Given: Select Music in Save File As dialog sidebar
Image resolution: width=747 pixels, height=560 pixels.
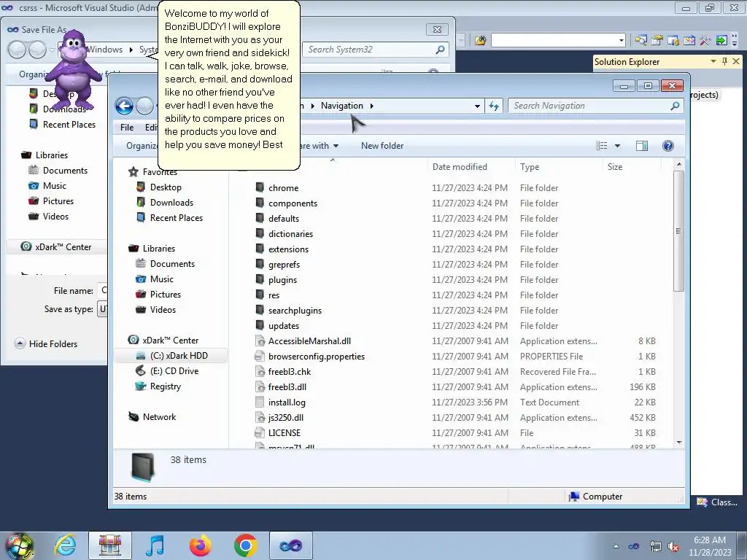Looking at the screenshot, I should pos(47,186).
